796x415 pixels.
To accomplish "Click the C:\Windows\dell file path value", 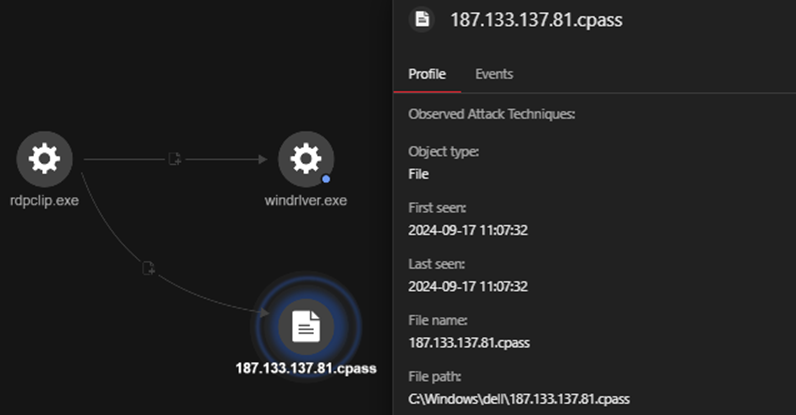I will (x=519, y=398).
